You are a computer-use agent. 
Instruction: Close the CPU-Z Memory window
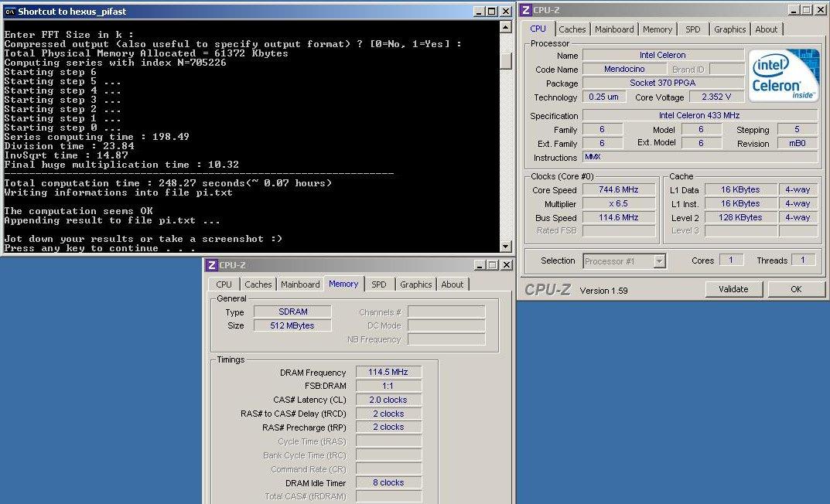click(507, 265)
